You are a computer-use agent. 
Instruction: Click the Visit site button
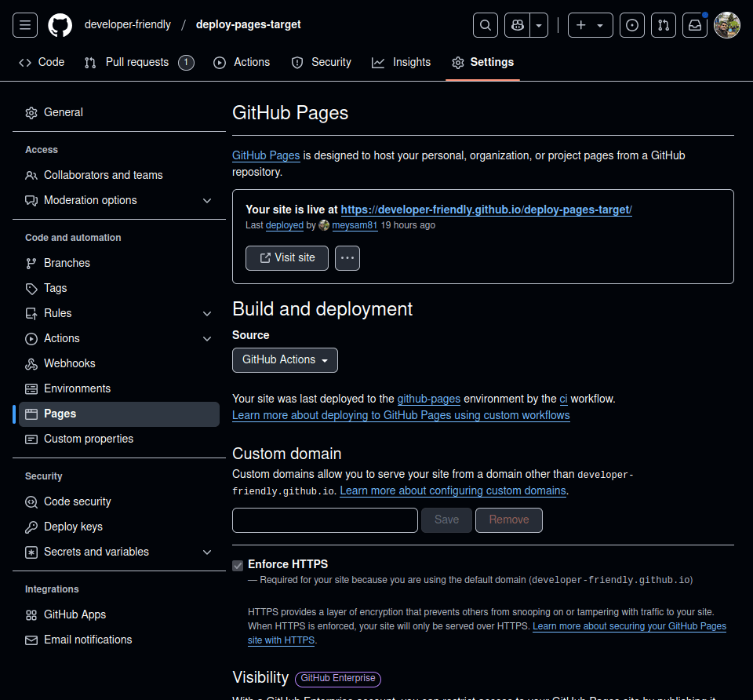(x=287, y=257)
